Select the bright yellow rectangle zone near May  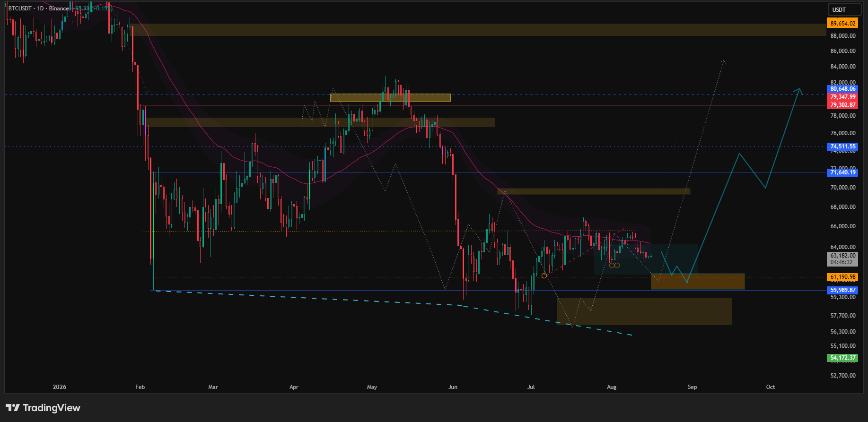pos(390,97)
